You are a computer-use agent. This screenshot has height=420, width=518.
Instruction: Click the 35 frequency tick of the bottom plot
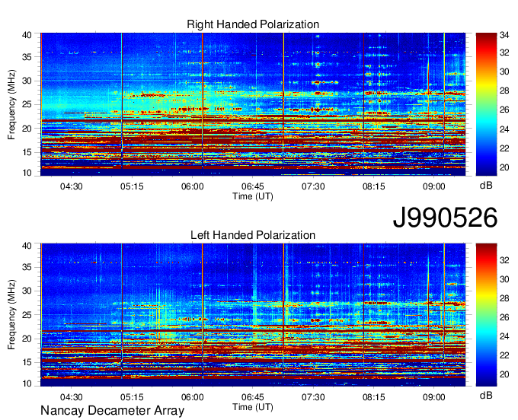point(27,267)
